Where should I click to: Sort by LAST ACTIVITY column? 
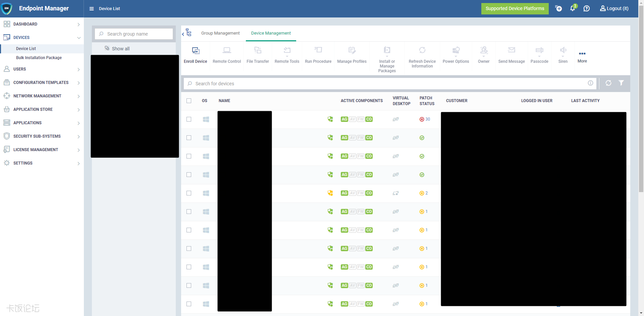coord(585,101)
